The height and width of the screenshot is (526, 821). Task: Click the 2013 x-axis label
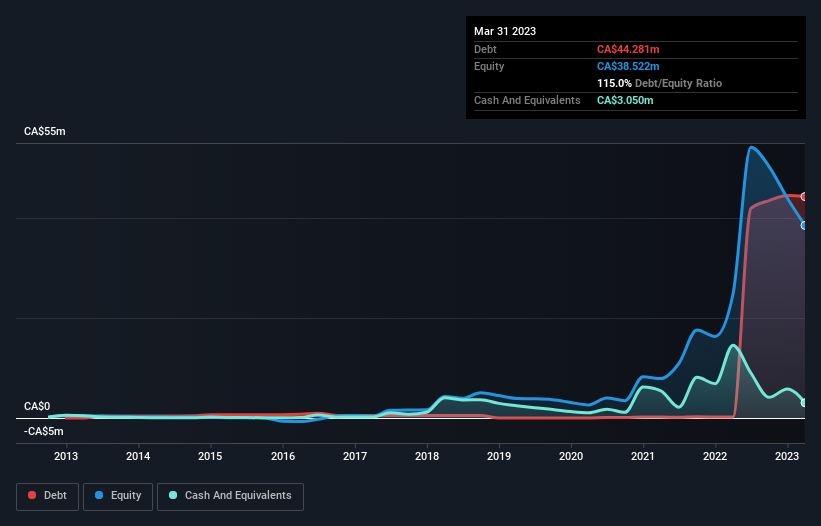[x=66, y=456]
